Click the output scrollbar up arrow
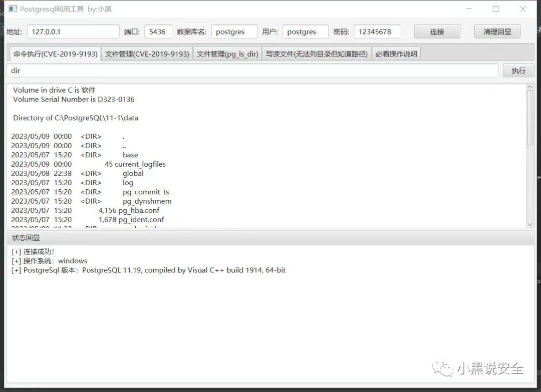Screen dimensions: 541x392 pyautogui.click(x=530, y=87)
